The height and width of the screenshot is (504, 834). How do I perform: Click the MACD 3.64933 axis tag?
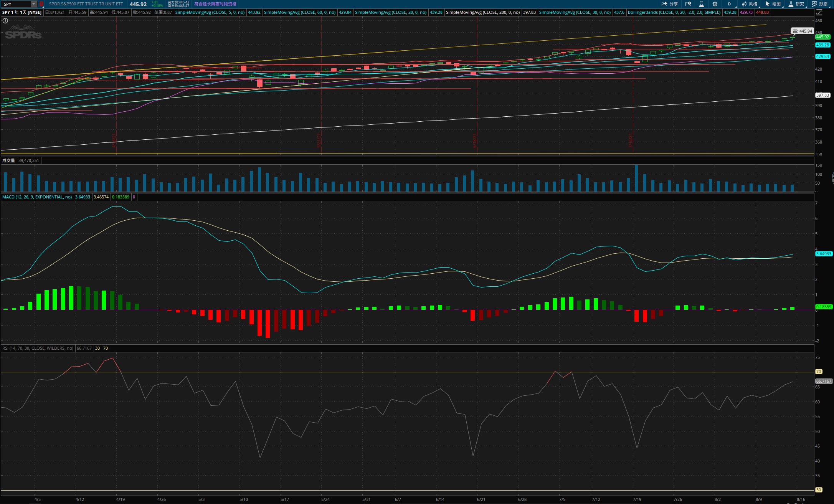tap(823, 254)
